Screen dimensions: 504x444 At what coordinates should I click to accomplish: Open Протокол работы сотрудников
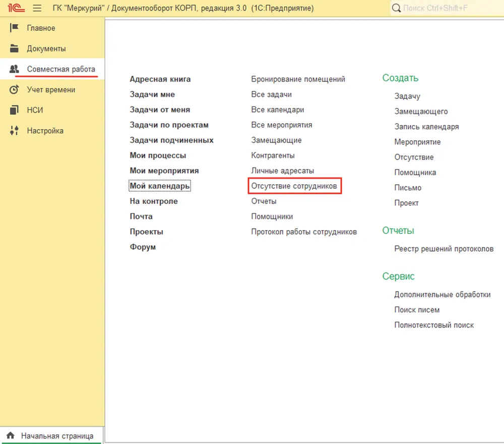pos(304,232)
